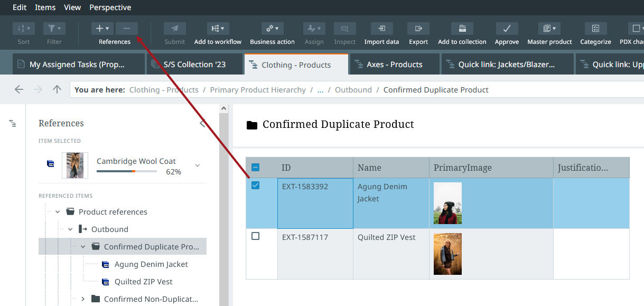Go back using the left arrow
This screenshot has height=306, width=644.
point(19,90)
